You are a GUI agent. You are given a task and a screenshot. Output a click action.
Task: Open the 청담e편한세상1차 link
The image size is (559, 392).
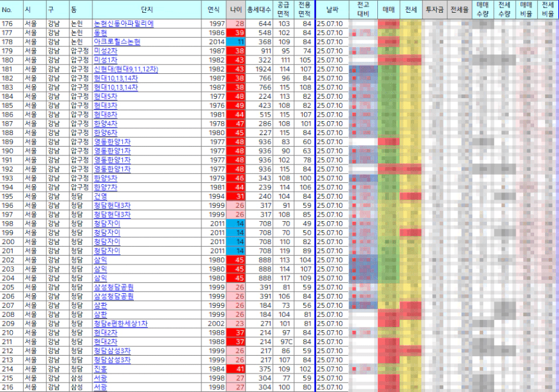click(120, 324)
